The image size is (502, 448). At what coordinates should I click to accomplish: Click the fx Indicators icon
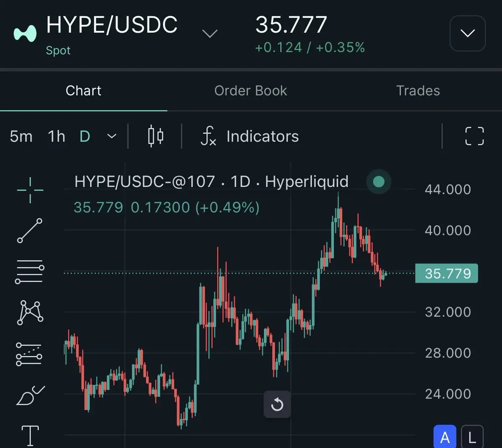(x=208, y=136)
